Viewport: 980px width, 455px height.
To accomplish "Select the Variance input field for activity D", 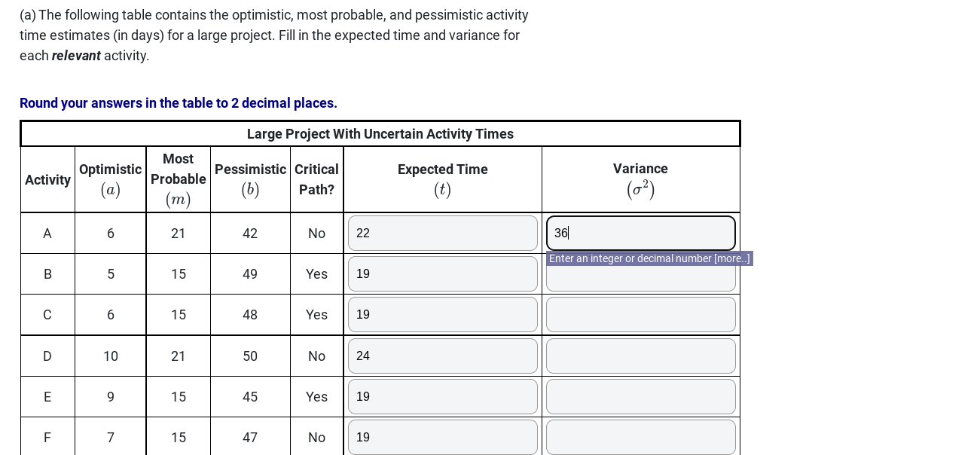I will pos(640,356).
